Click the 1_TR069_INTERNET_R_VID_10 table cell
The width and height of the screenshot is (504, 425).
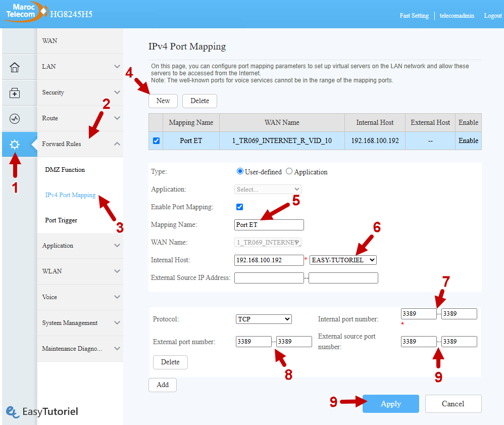pyautogui.click(x=282, y=140)
